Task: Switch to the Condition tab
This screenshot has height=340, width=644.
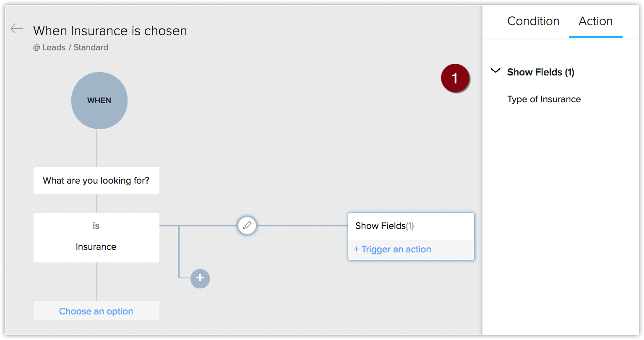Action: point(533,21)
